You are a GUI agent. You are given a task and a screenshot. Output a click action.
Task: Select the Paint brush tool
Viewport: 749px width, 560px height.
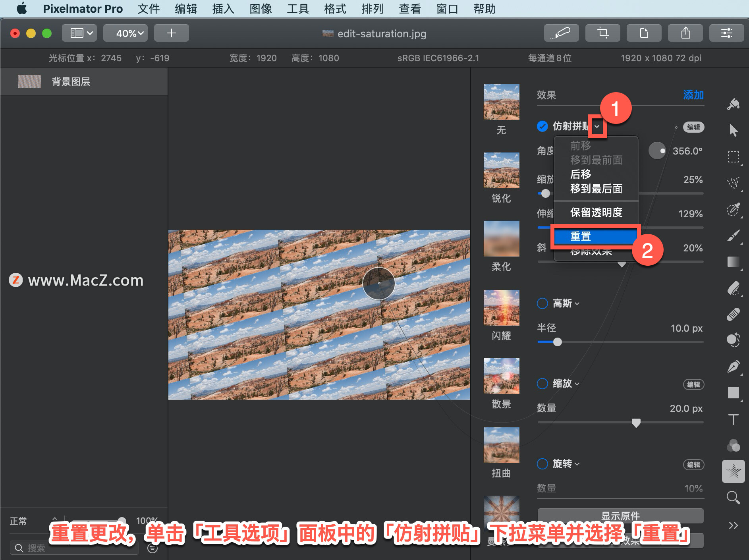[x=733, y=236]
